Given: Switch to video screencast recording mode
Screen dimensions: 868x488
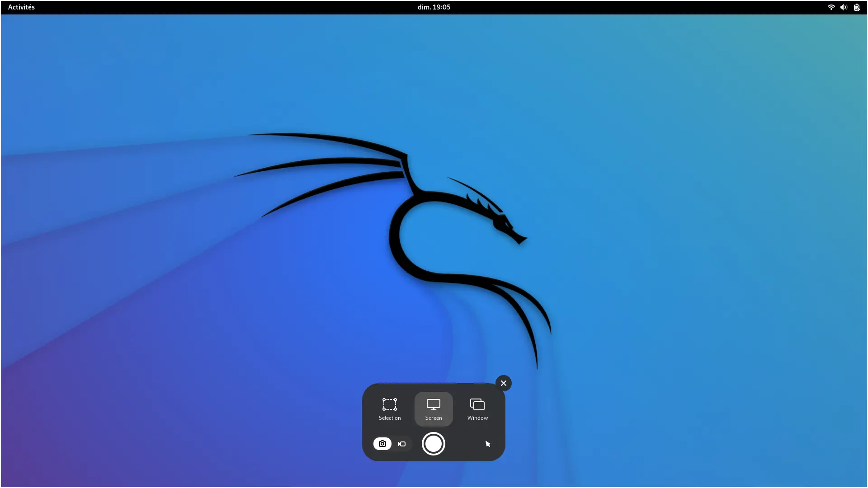Looking at the screenshot, I should [x=402, y=444].
